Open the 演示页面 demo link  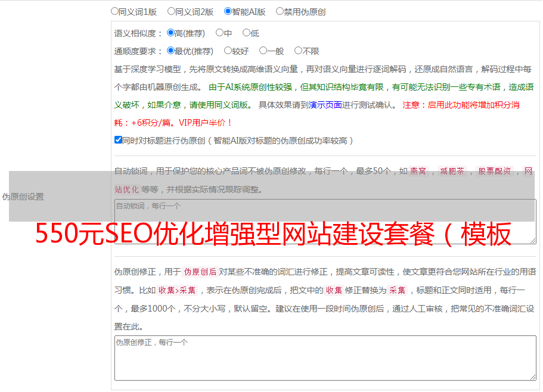coord(325,105)
